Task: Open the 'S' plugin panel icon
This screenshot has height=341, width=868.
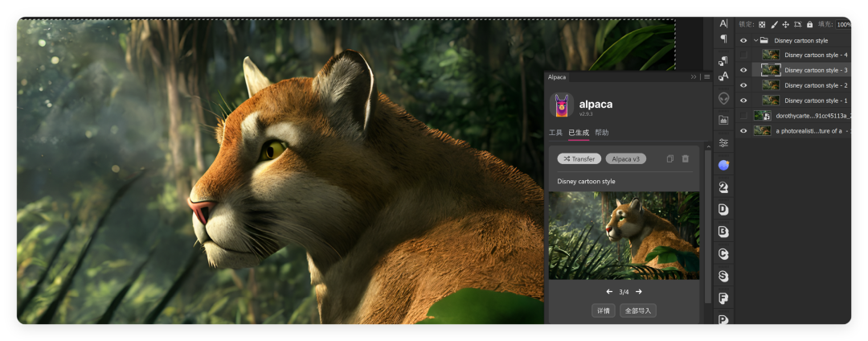Action: pos(723,276)
